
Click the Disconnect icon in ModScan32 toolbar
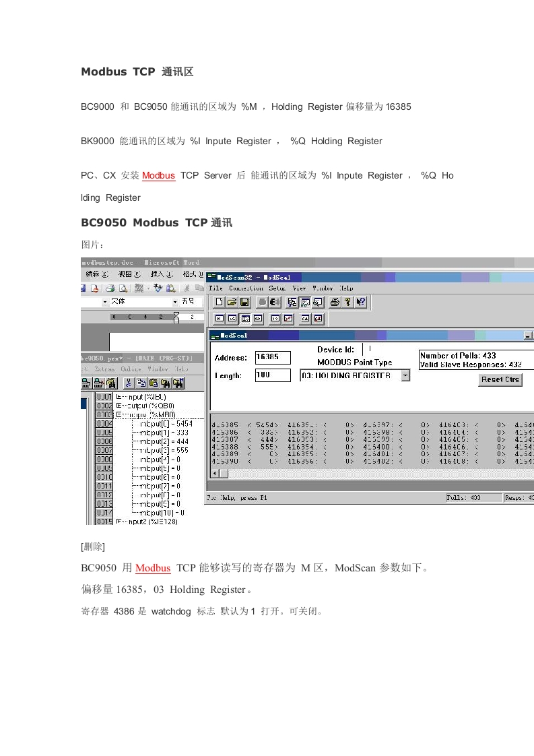(275, 303)
